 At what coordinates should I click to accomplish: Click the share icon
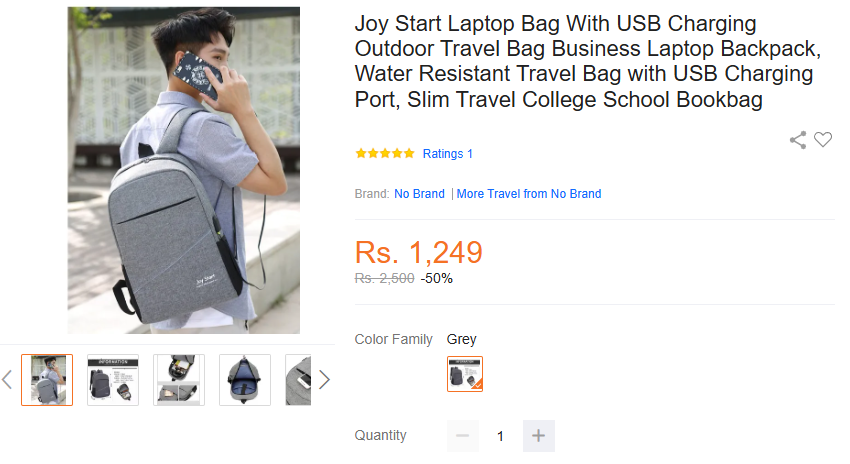point(798,140)
